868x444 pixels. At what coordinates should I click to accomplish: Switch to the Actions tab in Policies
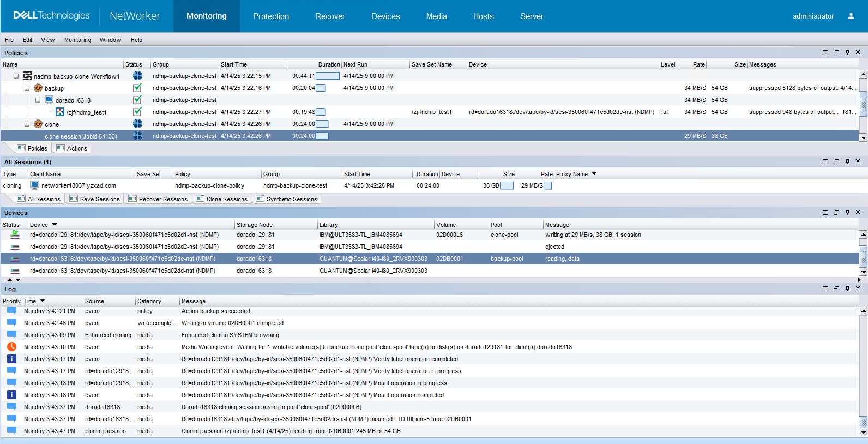[71, 148]
